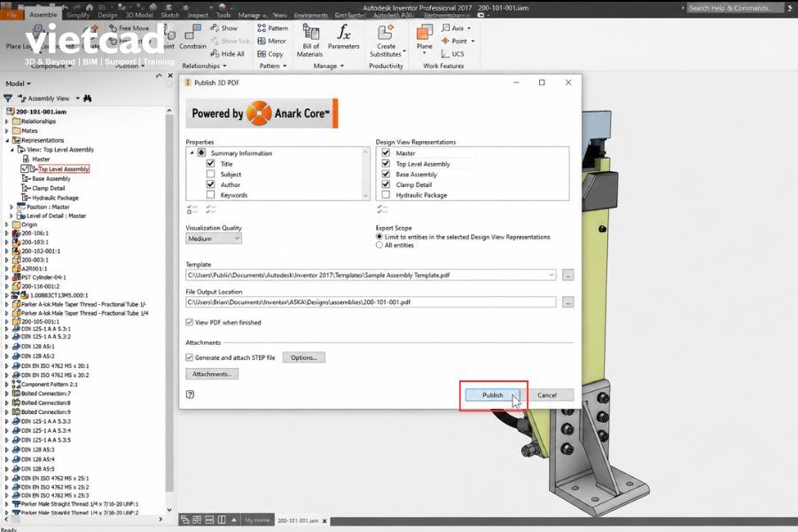This screenshot has width=798, height=532.
Task: Expand the Relationships folder in the browser
Action: (x=6, y=121)
